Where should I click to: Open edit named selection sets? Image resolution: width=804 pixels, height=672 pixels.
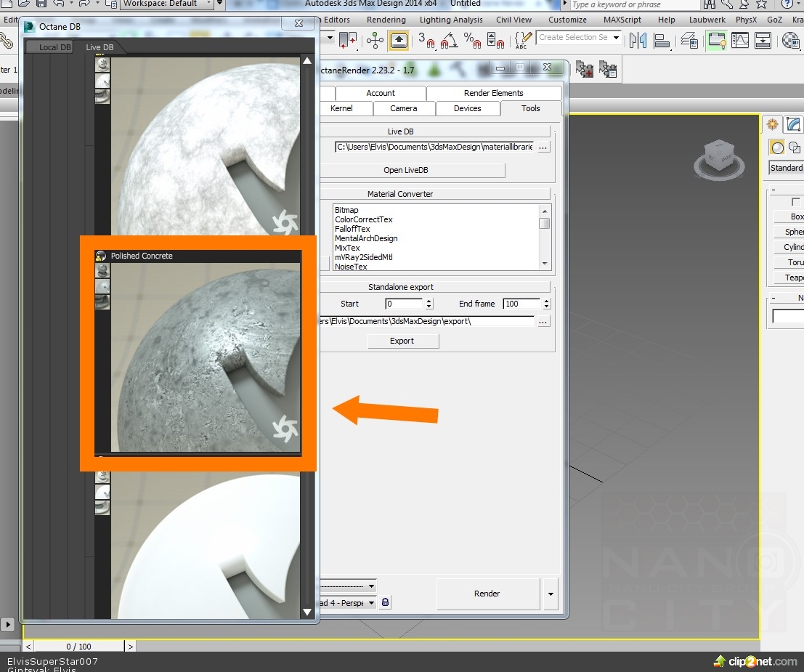coord(523,40)
